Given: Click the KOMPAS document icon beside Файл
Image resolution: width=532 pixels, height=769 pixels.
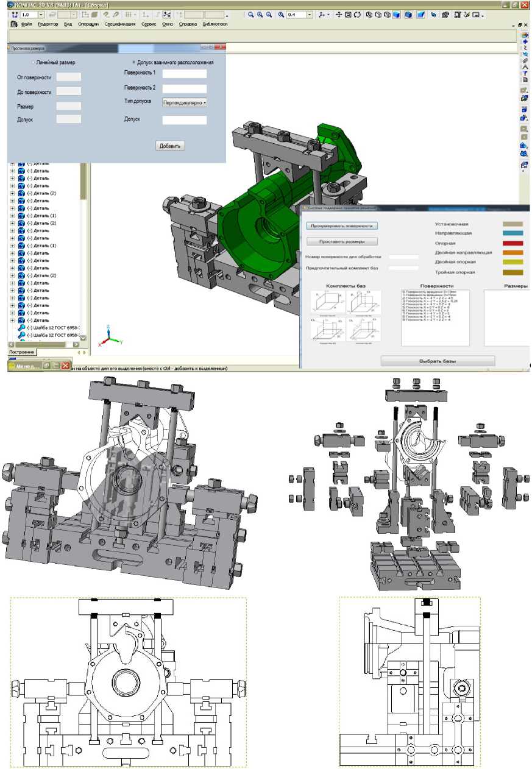Looking at the screenshot, I should pyautogui.click(x=13, y=24).
